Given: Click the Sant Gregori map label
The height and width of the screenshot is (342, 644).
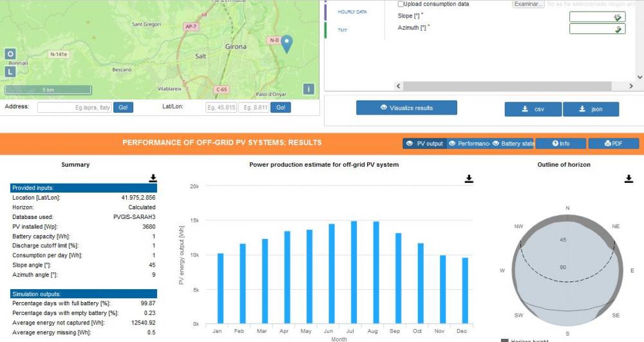Looking at the screenshot, I should (147, 24).
